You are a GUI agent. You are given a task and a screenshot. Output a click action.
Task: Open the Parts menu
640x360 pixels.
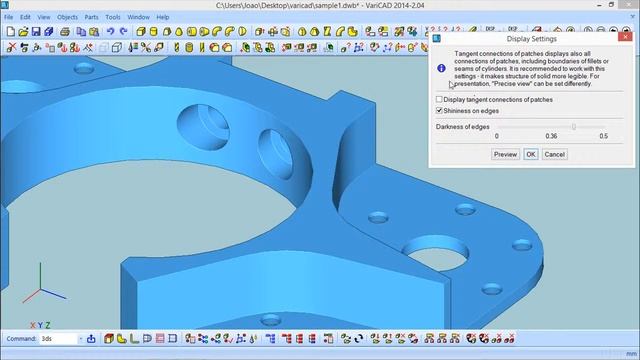tap(91, 17)
